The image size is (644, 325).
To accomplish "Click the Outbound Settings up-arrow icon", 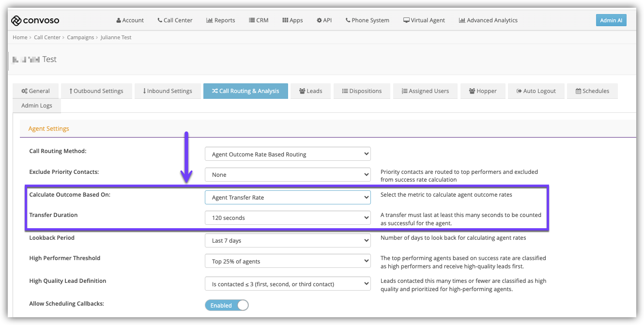I will point(71,91).
